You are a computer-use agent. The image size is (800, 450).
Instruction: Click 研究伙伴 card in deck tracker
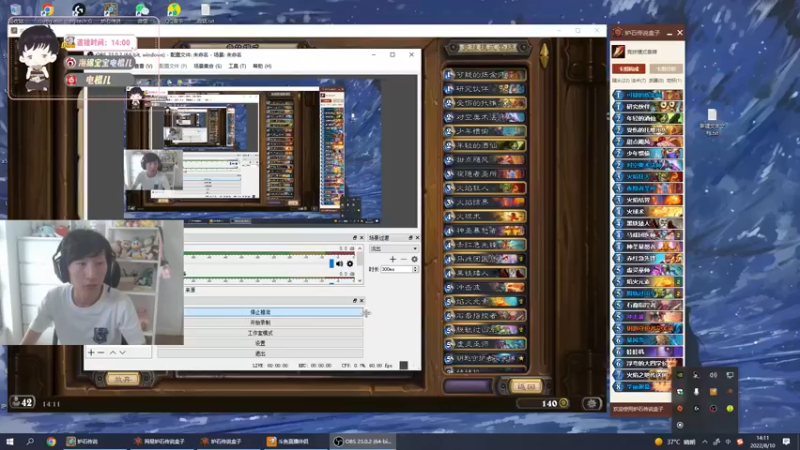click(x=648, y=107)
